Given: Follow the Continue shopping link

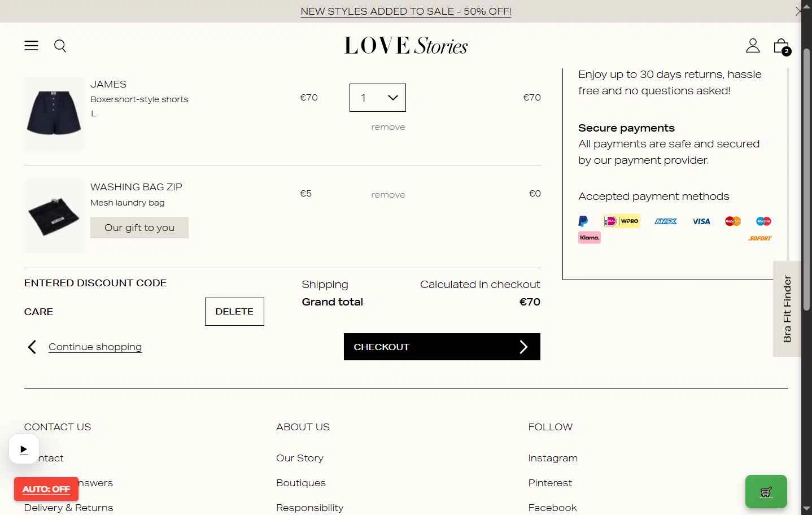Looking at the screenshot, I should 95,347.
